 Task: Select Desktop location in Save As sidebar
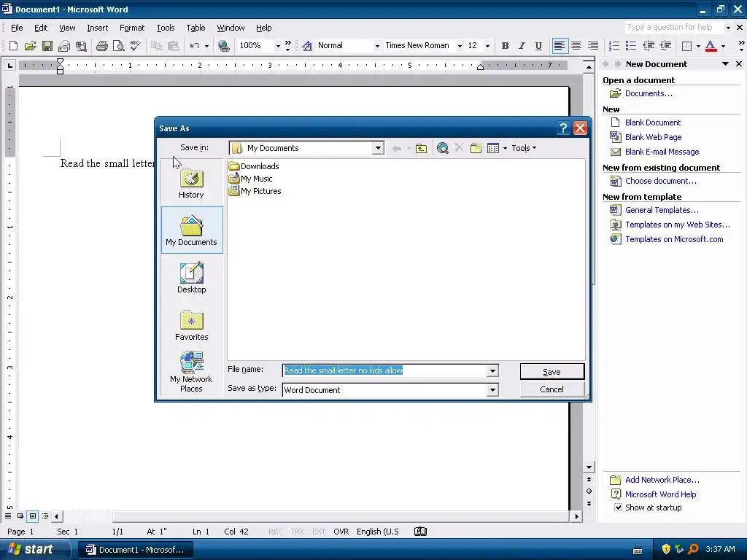tap(192, 278)
